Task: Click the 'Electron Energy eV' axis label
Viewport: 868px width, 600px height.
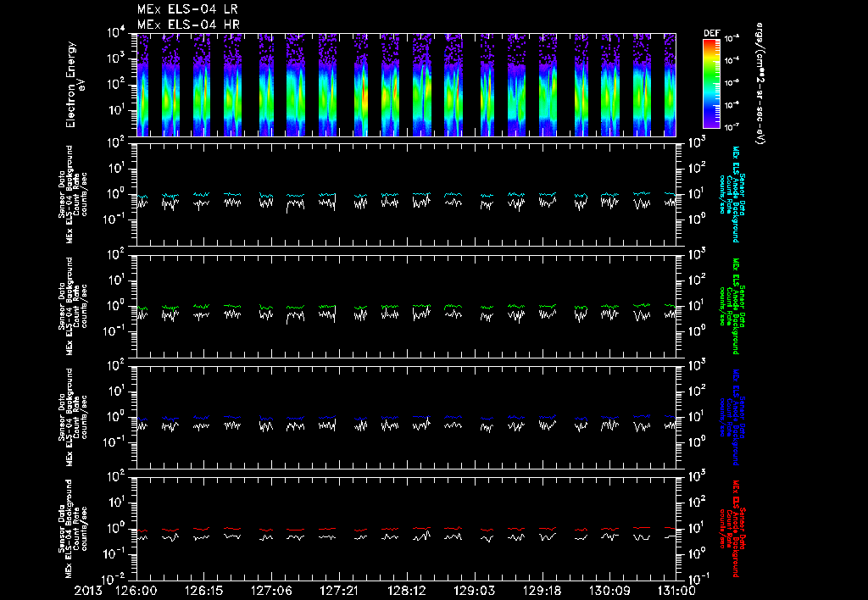Action: click(x=74, y=85)
